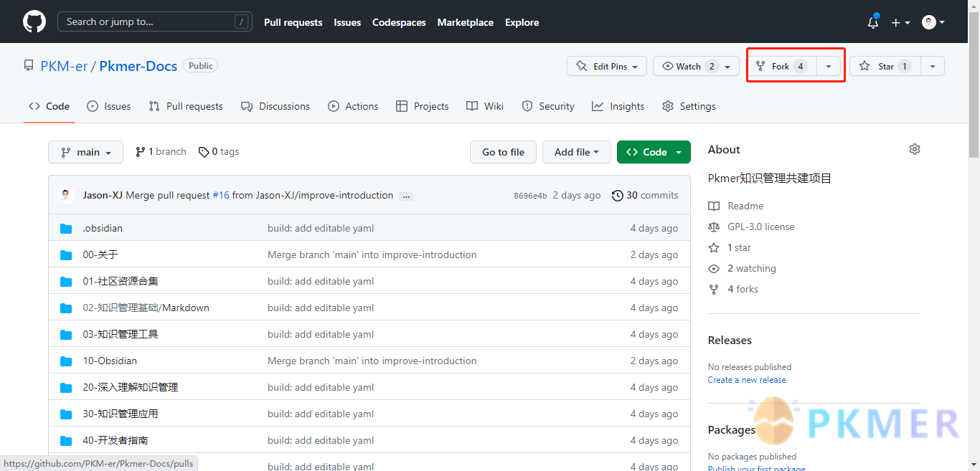Open the 02-知识管理基础/Markdown folder
This screenshot has height=471, width=980.
point(146,308)
